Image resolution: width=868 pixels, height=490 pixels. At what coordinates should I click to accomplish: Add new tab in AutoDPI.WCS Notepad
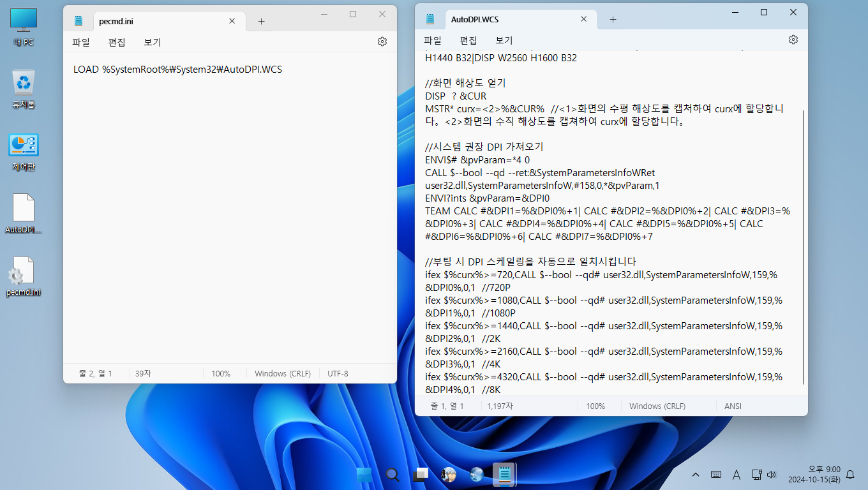pyautogui.click(x=613, y=19)
